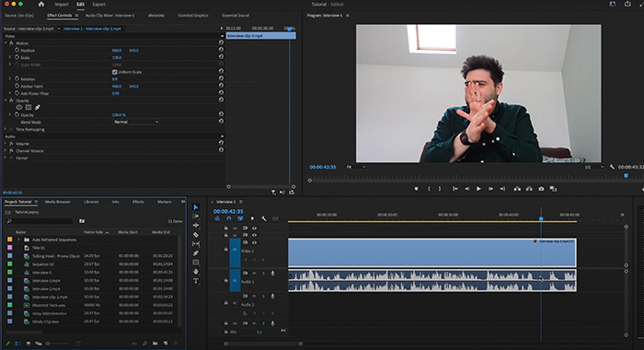Viewport: 644px width, 350px height.
Task: Click the Selection arrow tool
Action: 196,207
